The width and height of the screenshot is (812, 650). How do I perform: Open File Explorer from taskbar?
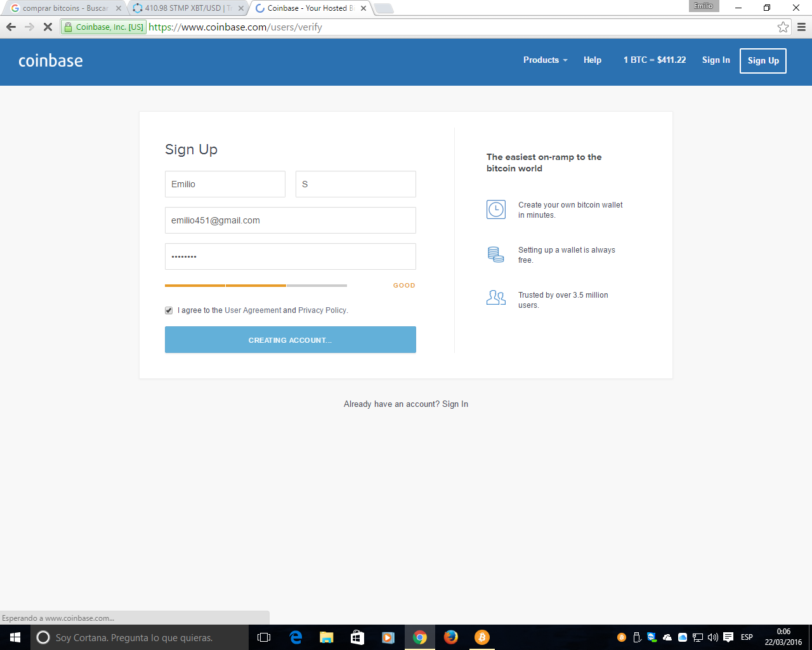327,637
